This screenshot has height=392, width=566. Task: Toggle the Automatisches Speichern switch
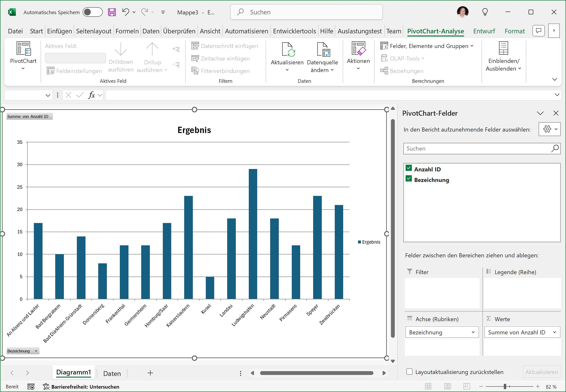(92, 12)
